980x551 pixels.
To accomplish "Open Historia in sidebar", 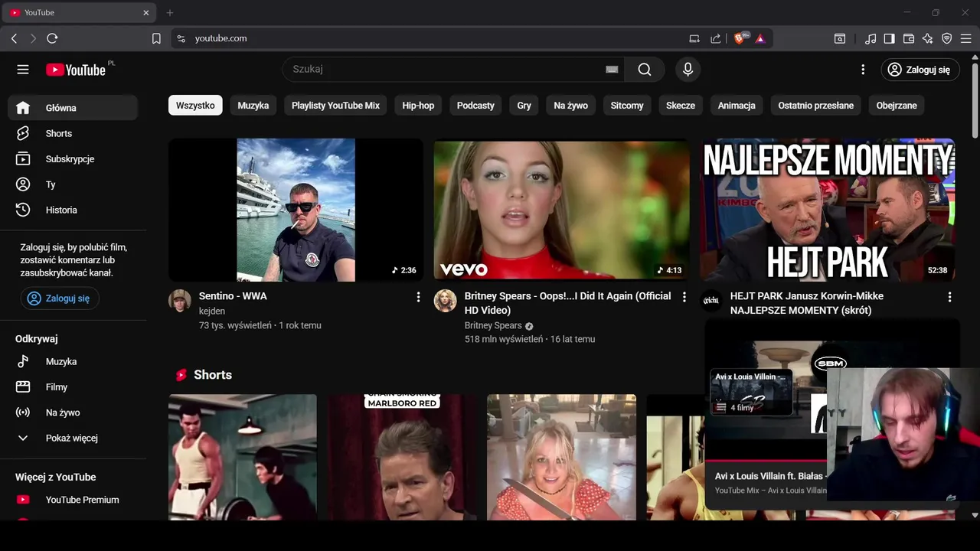I will pos(73,210).
